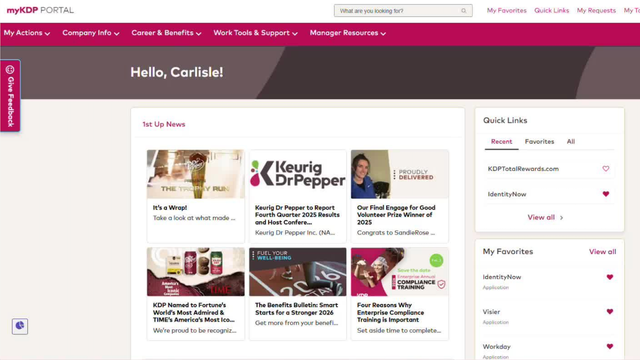Click the myKDP PORTAL logo
This screenshot has height=360, width=640.
[40, 10]
